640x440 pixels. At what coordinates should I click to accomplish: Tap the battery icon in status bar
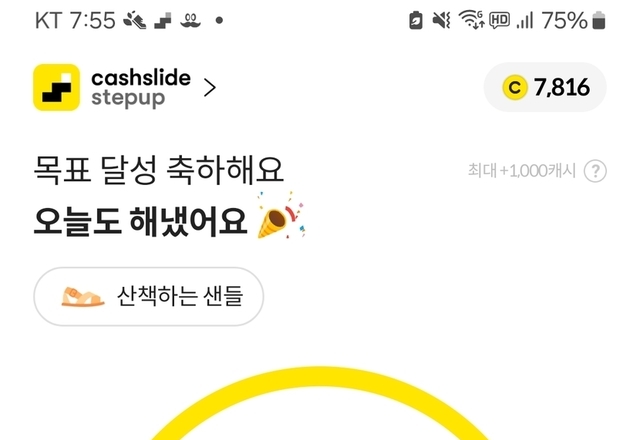[598, 20]
